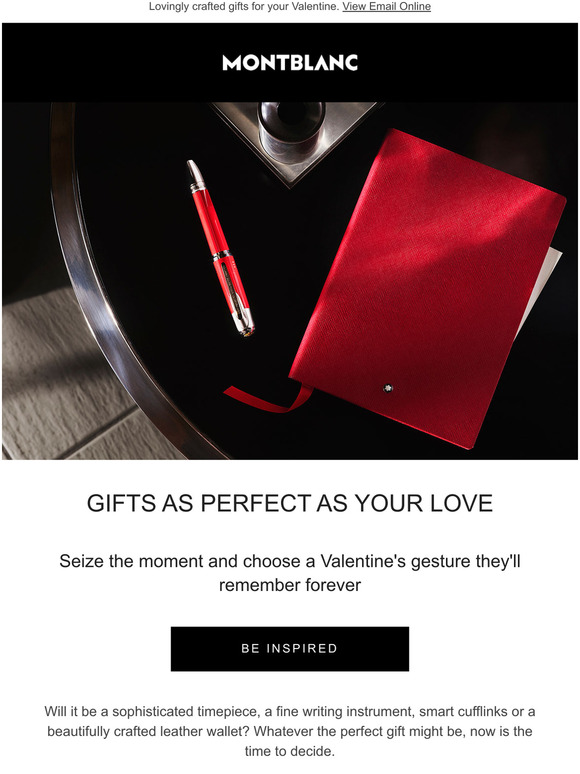Click the 'Gifts as perfect as your love' headline

290,503
